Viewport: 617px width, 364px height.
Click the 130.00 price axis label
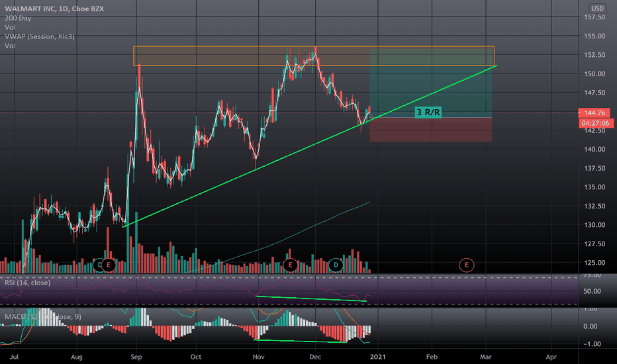point(594,225)
